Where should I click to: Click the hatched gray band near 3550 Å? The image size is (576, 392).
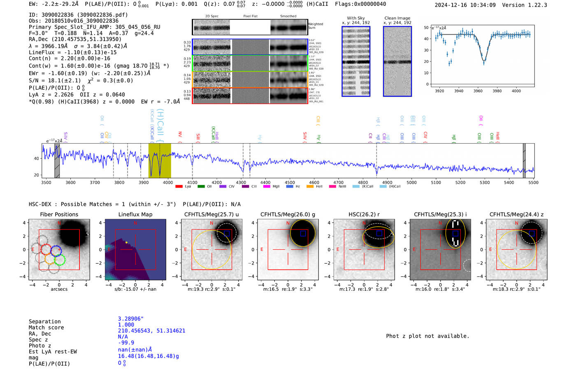click(57, 160)
